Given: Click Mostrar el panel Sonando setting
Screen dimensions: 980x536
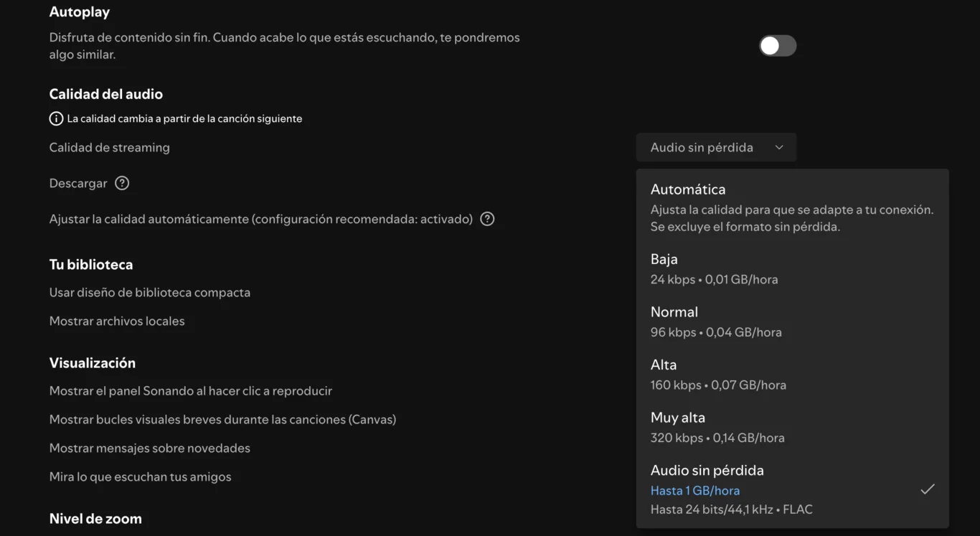Looking at the screenshot, I should coord(191,391).
